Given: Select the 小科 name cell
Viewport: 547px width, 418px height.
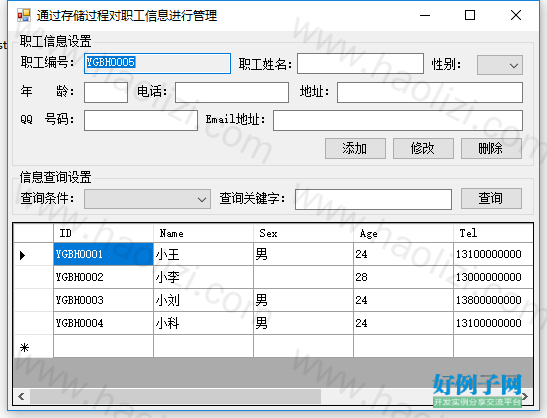Looking at the screenshot, I should 203,323.
